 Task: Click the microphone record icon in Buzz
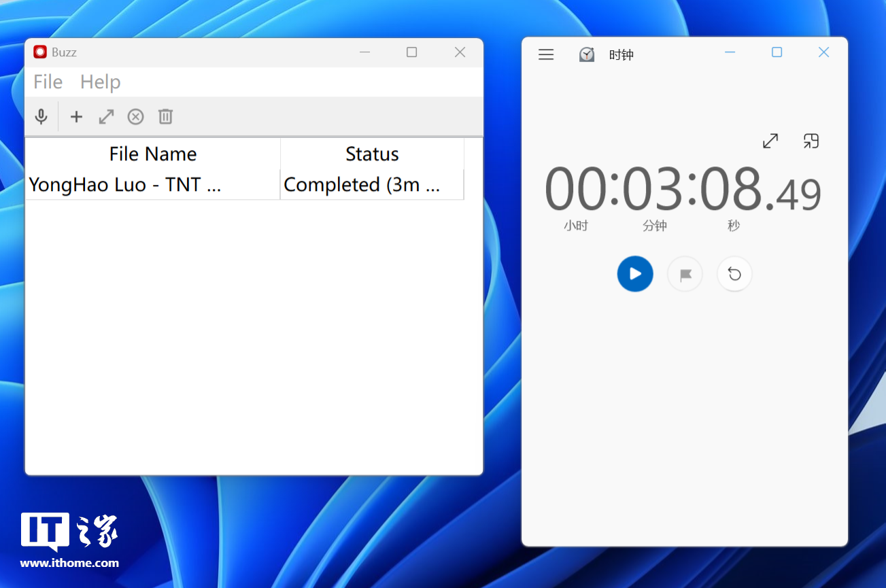pos(41,117)
